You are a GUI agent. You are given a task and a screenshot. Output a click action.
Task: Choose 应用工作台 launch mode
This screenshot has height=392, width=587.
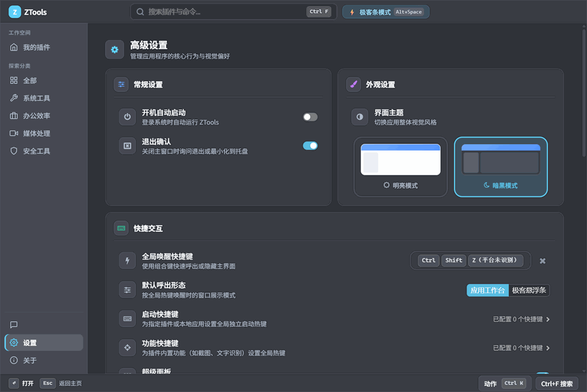tap(488, 290)
